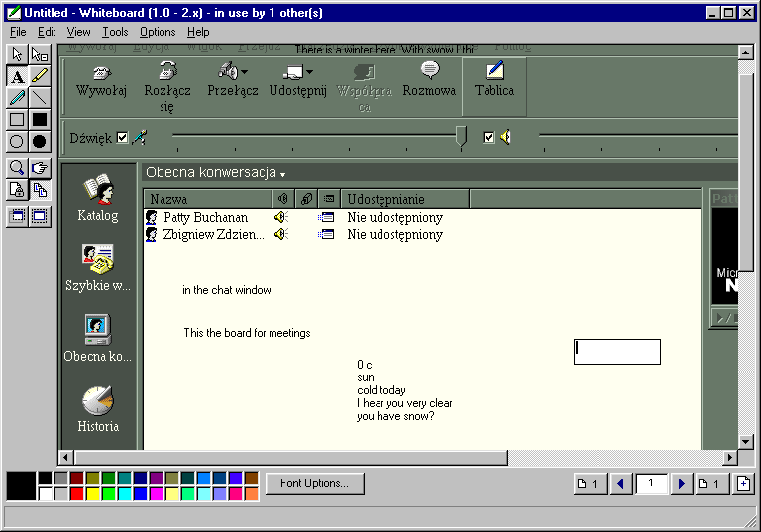Pick the bright blue color swatch
761x532 pixels.
(141, 494)
